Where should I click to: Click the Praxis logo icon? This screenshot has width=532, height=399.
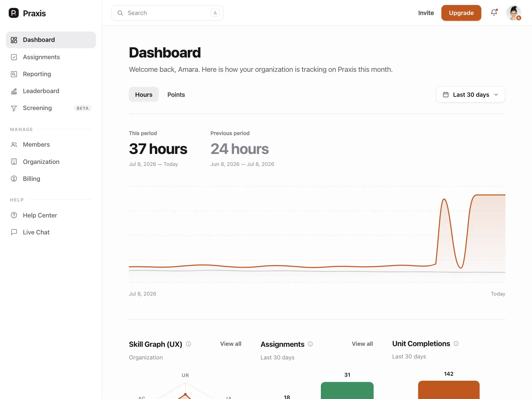[14, 13]
